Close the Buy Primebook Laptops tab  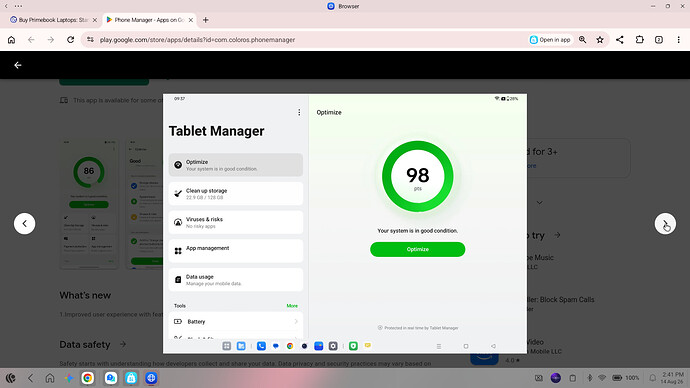(x=95, y=20)
